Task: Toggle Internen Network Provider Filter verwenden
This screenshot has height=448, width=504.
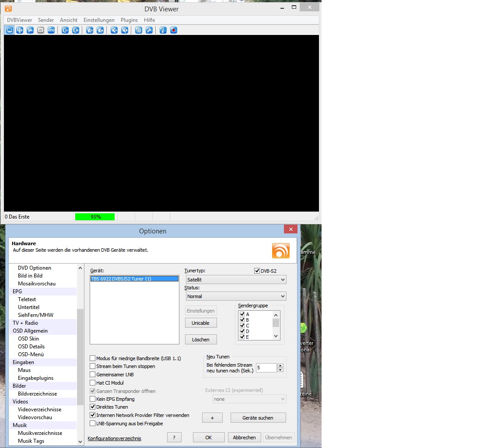Action: pos(93,415)
